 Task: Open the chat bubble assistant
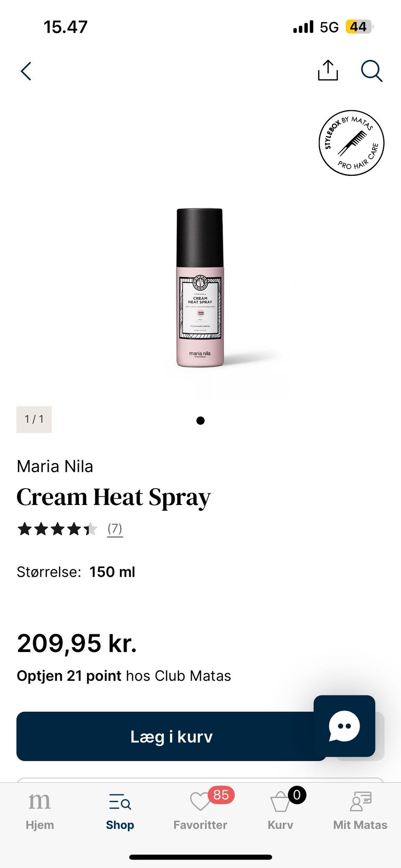click(x=344, y=726)
